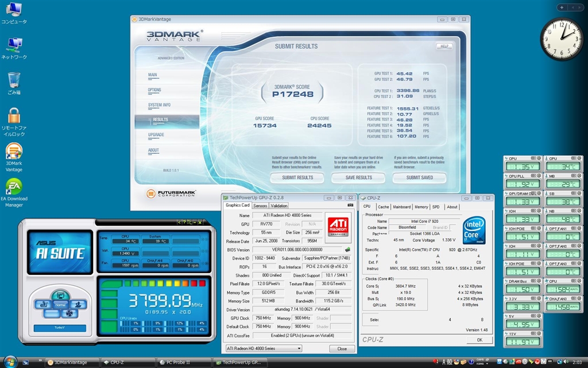
Task: Click the PC Probe II taskbar button
Action: (183, 362)
